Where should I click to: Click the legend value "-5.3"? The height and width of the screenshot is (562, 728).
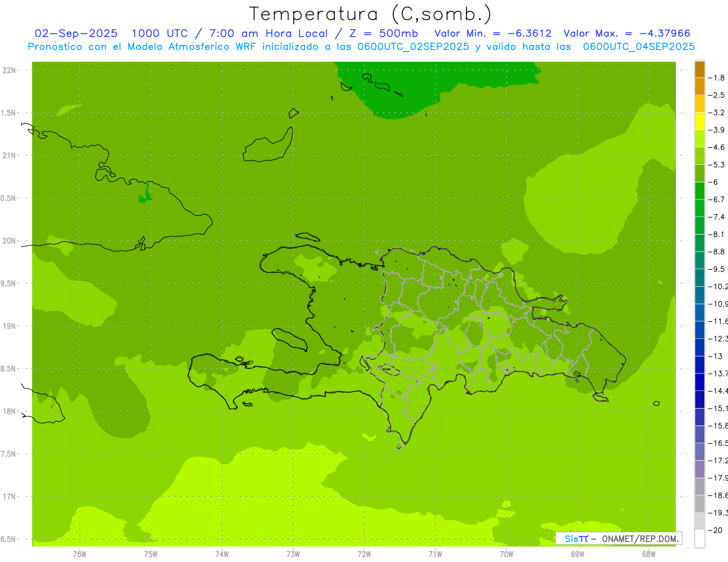coord(716,164)
